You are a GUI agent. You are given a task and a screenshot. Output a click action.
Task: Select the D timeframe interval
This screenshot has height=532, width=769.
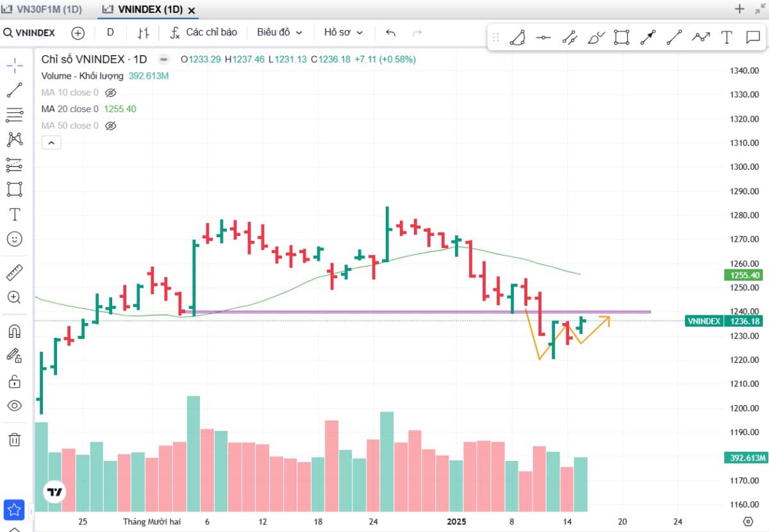pos(110,33)
